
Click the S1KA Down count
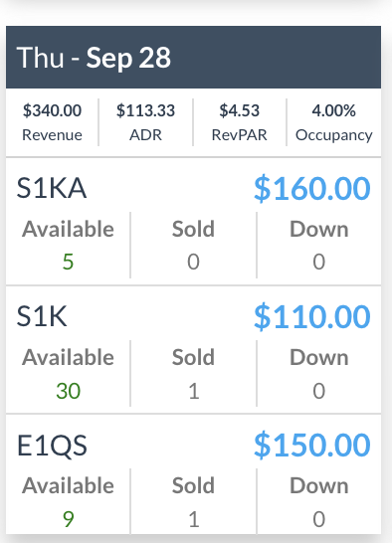pos(318,262)
